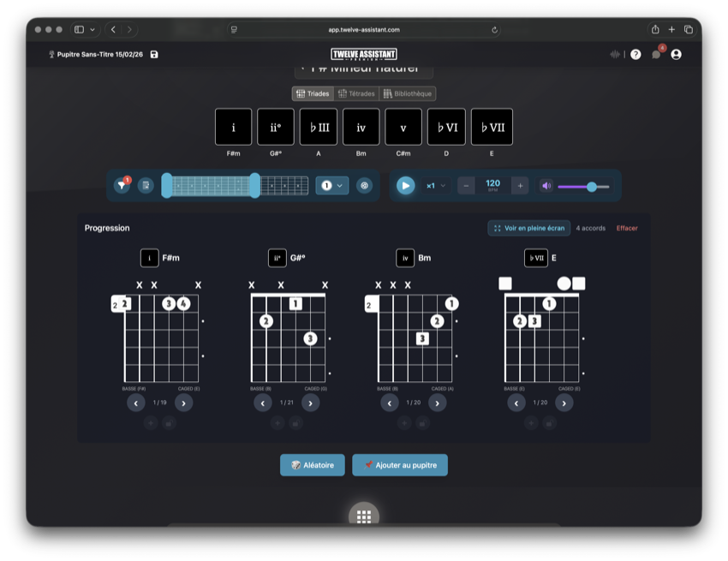Toggle the v chord degree C#m tile
The image size is (728, 561).
click(403, 127)
